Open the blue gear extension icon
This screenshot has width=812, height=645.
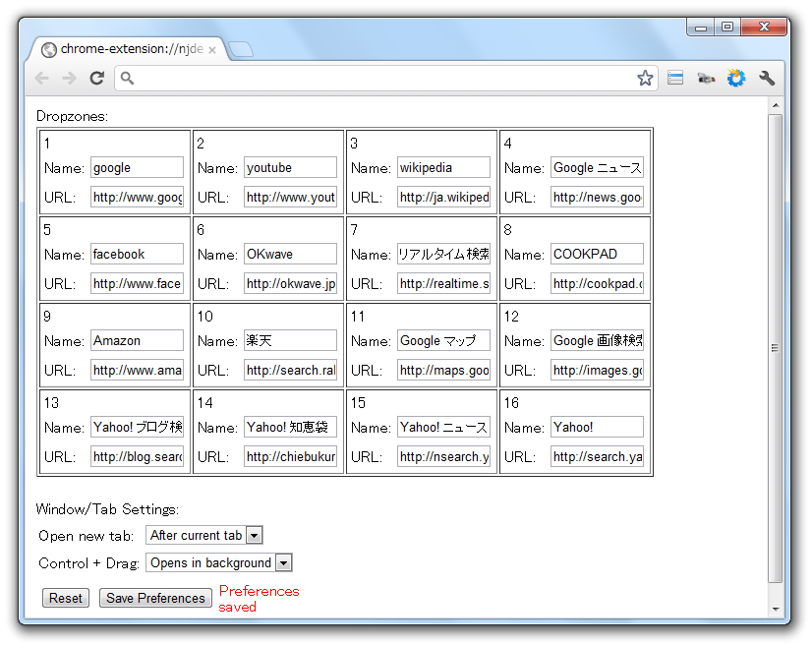[736, 79]
